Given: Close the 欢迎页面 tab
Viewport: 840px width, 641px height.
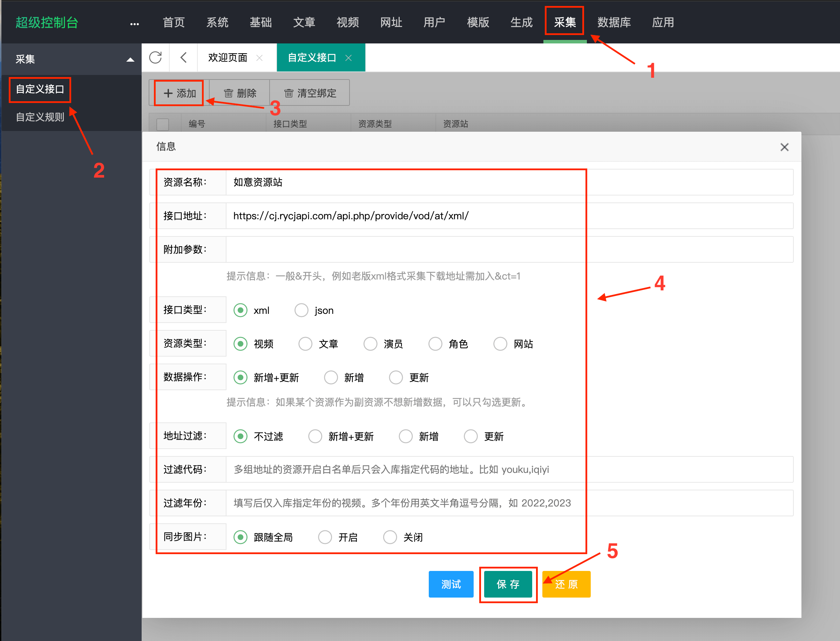Looking at the screenshot, I should point(260,58).
